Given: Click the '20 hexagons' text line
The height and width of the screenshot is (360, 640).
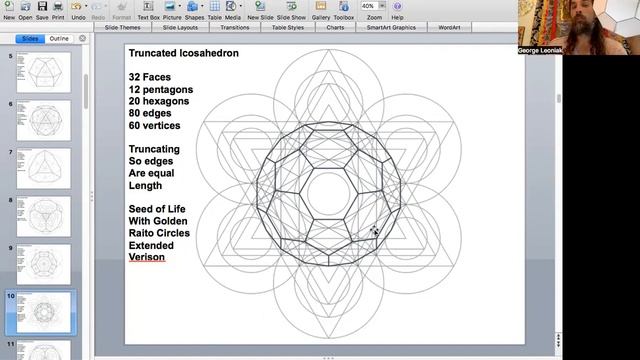Looking at the screenshot, I should [159, 101].
